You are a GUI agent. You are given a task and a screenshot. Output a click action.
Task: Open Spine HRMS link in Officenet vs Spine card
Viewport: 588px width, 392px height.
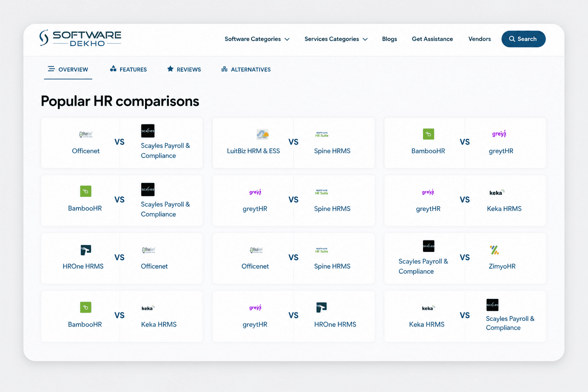point(332,266)
